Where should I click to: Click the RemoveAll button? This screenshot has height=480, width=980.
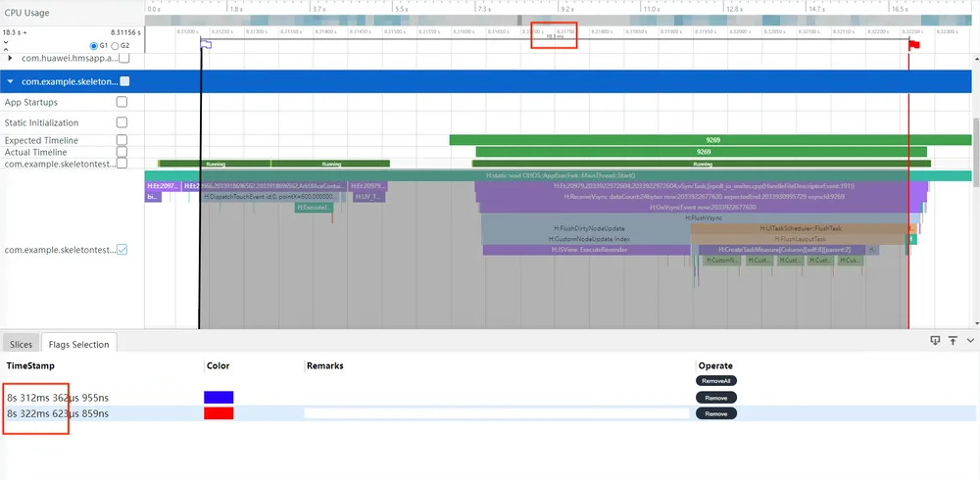716,381
